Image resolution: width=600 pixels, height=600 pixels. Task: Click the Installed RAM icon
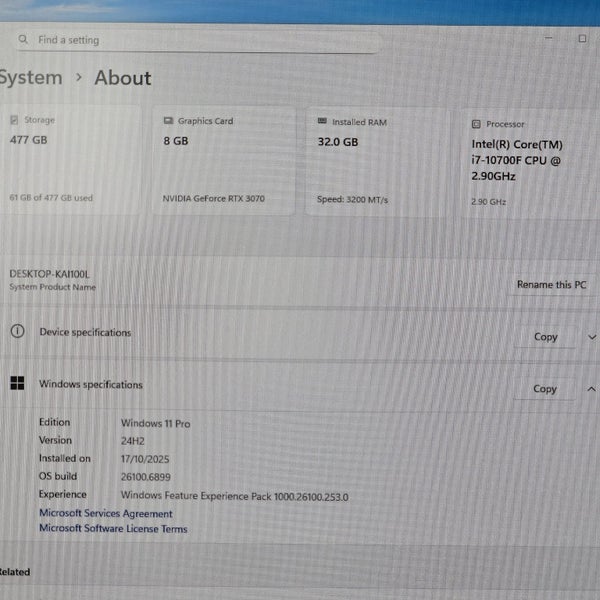(x=322, y=121)
